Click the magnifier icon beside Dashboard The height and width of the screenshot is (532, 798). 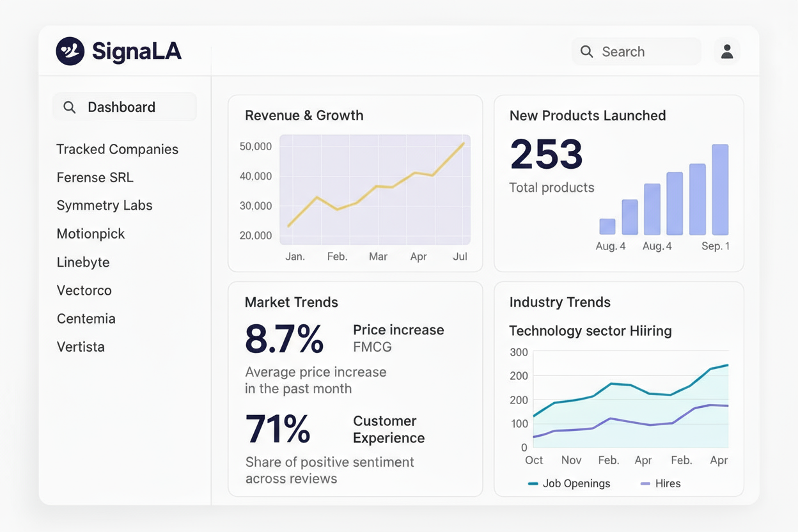70,107
